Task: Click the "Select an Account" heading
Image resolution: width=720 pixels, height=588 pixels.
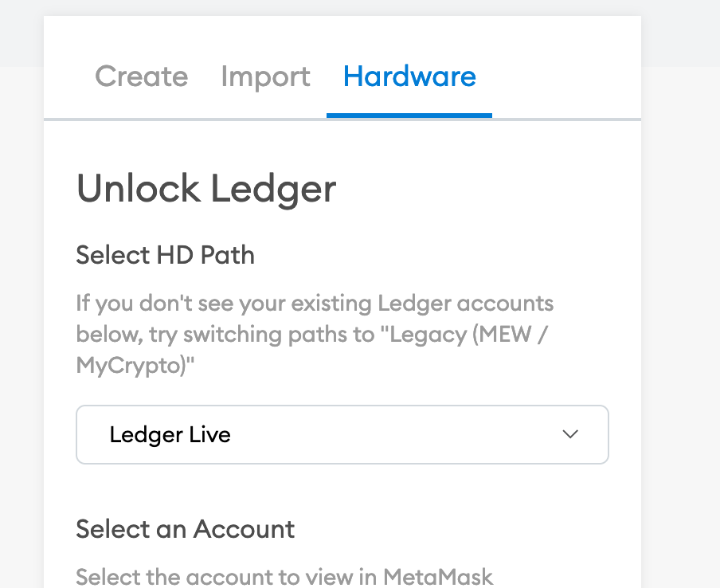Action: pyautogui.click(x=185, y=529)
